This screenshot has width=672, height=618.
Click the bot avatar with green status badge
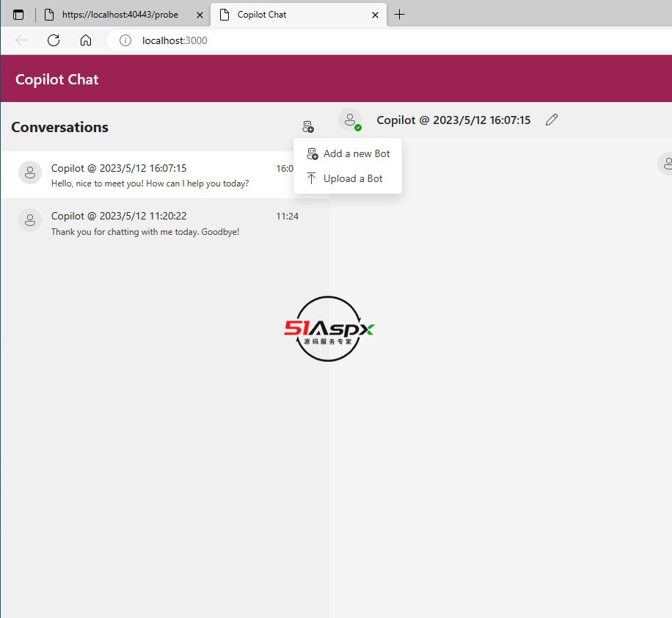350,120
